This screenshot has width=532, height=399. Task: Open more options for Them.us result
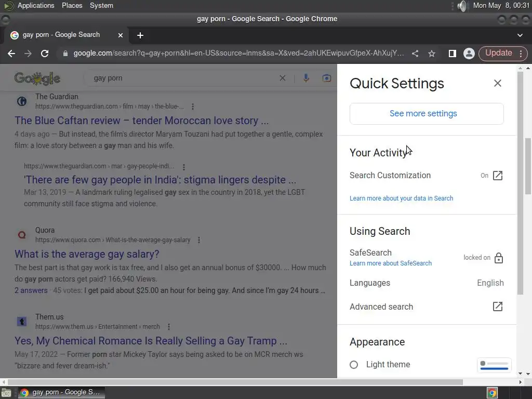169,327
